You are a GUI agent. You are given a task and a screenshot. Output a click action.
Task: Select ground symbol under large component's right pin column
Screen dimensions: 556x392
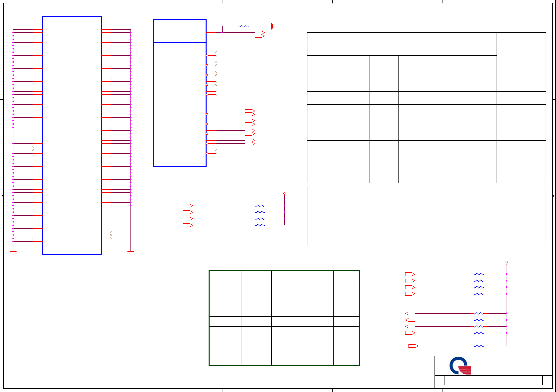(130, 253)
